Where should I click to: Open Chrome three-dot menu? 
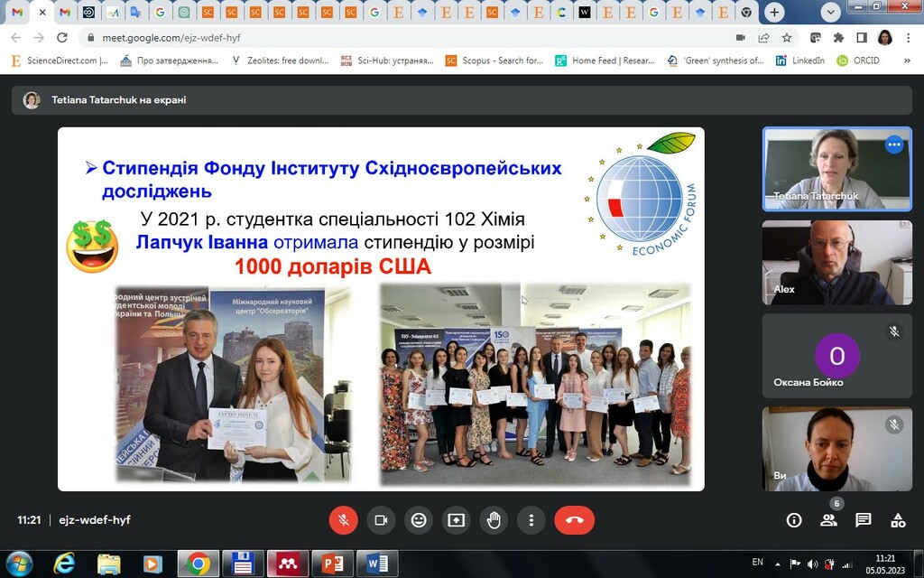[908, 38]
